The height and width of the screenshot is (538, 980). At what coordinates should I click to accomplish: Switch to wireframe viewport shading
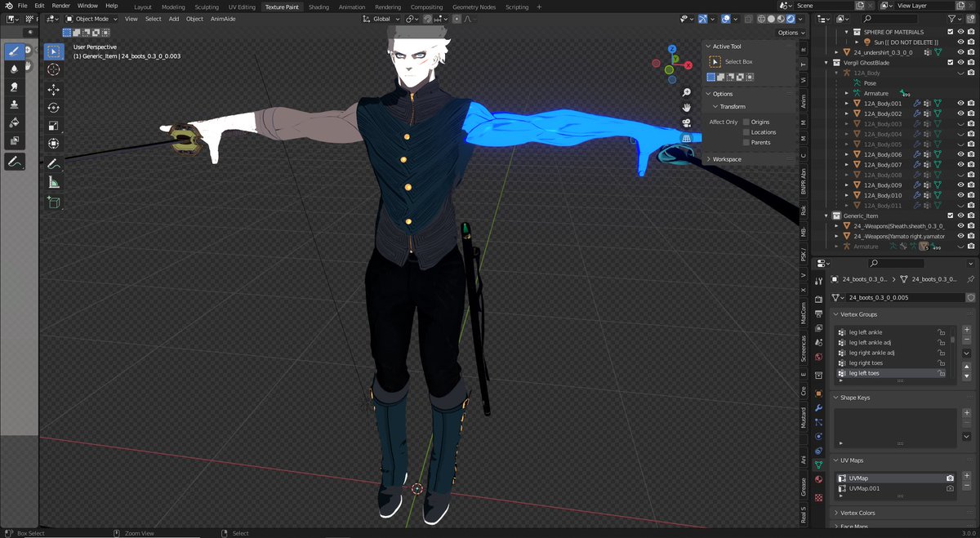pyautogui.click(x=762, y=19)
